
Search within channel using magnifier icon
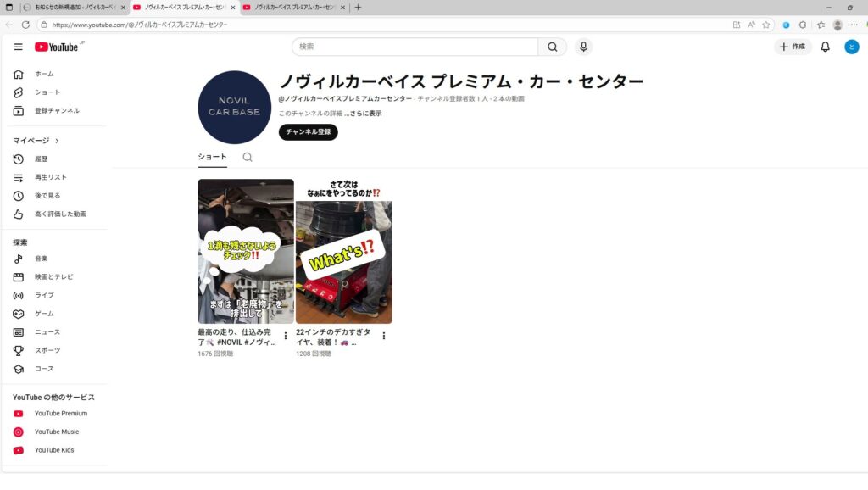coord(248,157)
